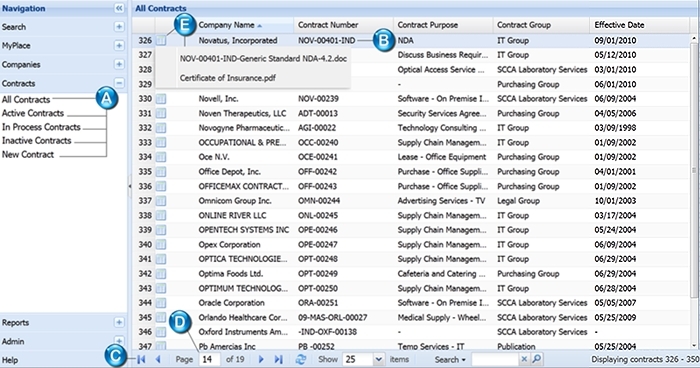The width and height of the screenshot is (700, 368).
Task: Click the magnifier search icon in footer
Action: coord(537,359)
